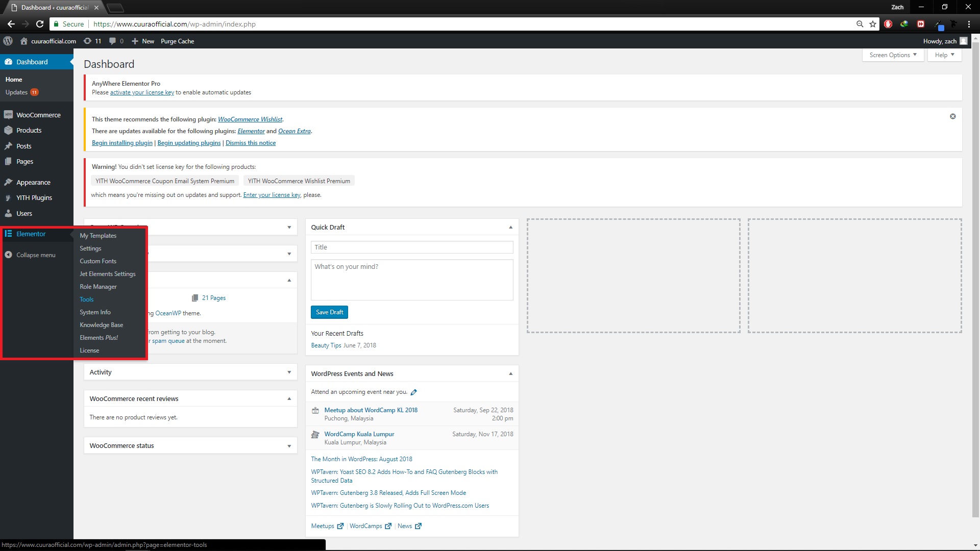Collapse the Quick Draft widget
The height and width of the screenshot is (551, 980).
[x=510, y=227]
